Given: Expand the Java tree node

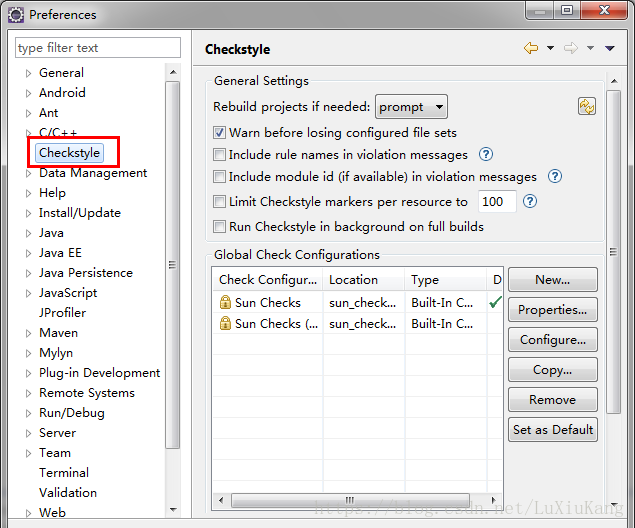Looking at the screenshot, I should [x=28, y=233].
